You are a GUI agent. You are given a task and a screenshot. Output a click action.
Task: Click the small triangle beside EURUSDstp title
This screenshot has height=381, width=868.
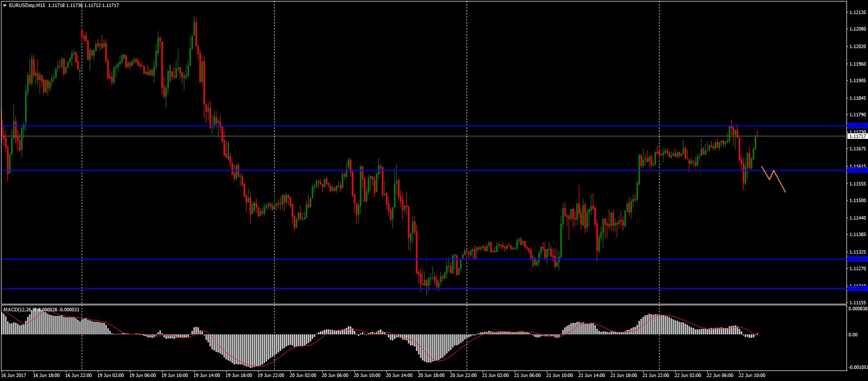pos(5,5)
